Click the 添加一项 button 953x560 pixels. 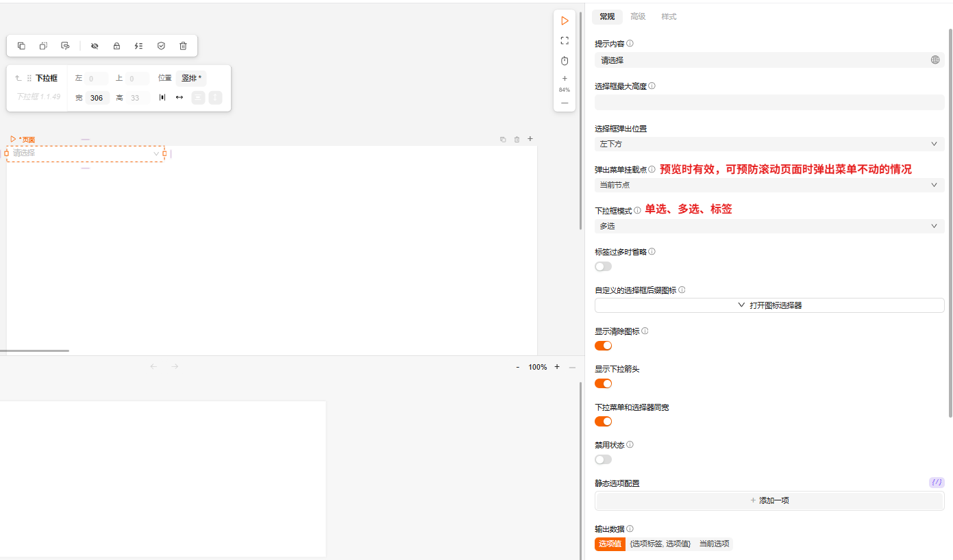point(769,500)
